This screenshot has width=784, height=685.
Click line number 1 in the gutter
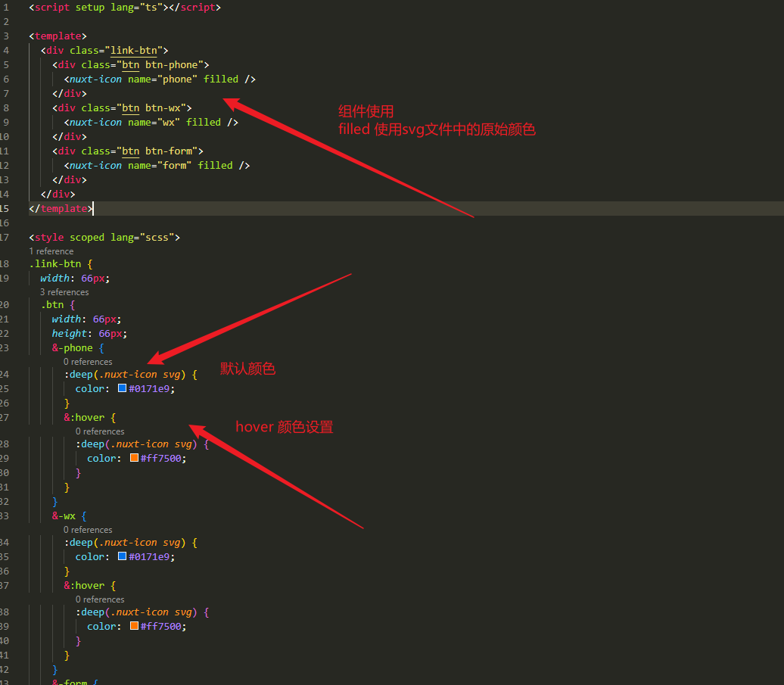6,8
